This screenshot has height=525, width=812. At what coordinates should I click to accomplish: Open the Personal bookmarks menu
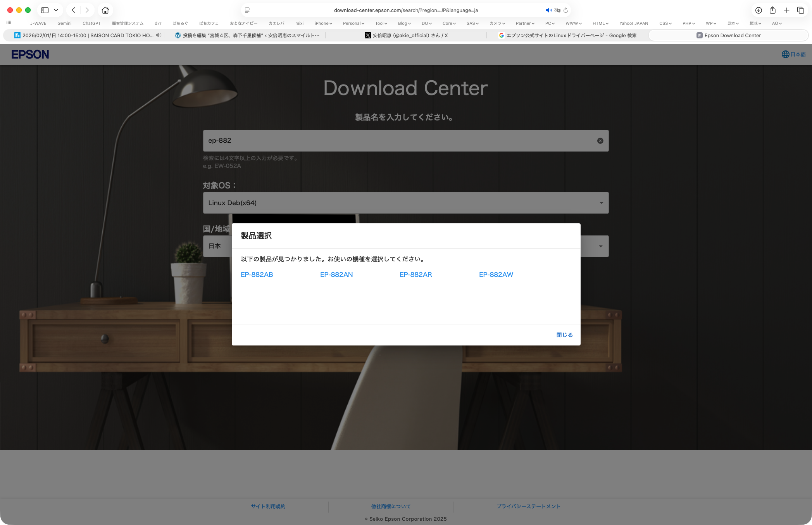tap(353, 23)
